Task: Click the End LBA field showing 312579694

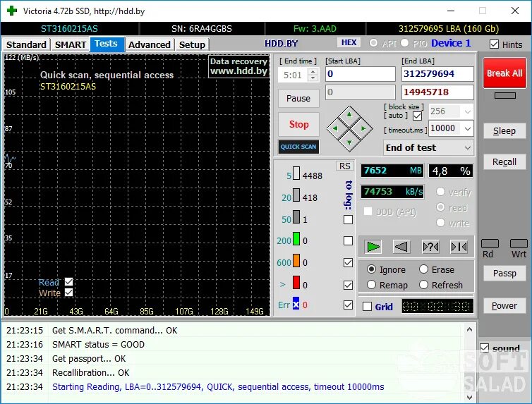Action: click(x=437, y=74)
